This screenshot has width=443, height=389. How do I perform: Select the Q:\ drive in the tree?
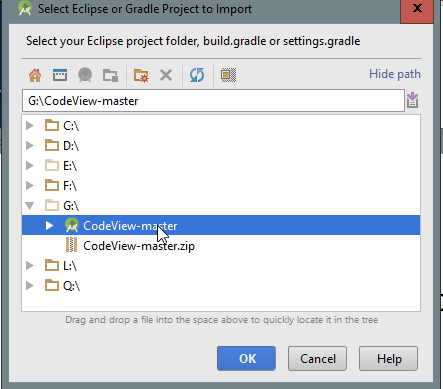pyautogui.click(x=71, y=286)
